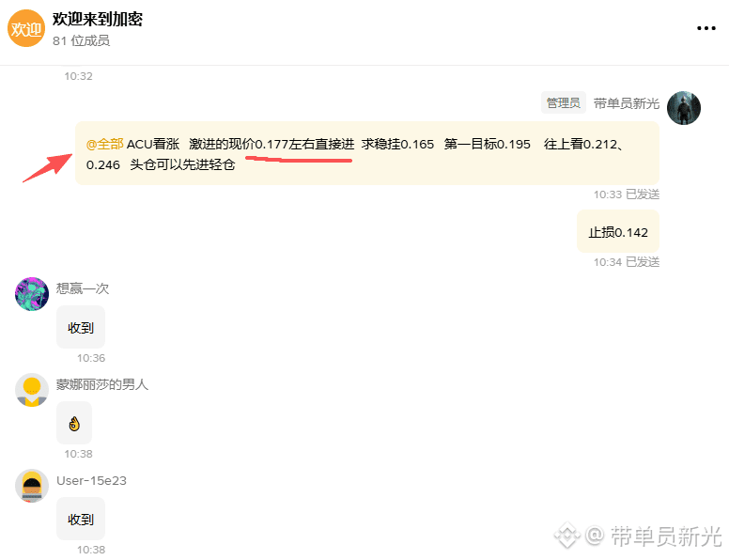Click the avatar of User-15e23
This screenshot has width=729, height=560.
pyautogui.click(x=32, y=486)
